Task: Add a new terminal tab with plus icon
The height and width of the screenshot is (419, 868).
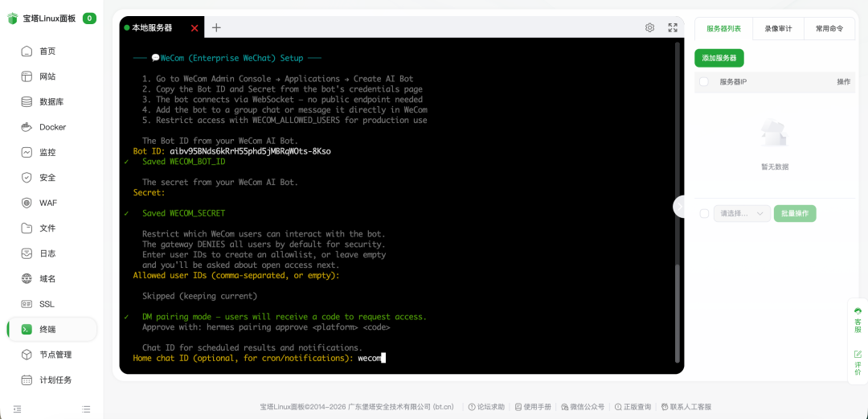Action: click(x=216, y=27)
